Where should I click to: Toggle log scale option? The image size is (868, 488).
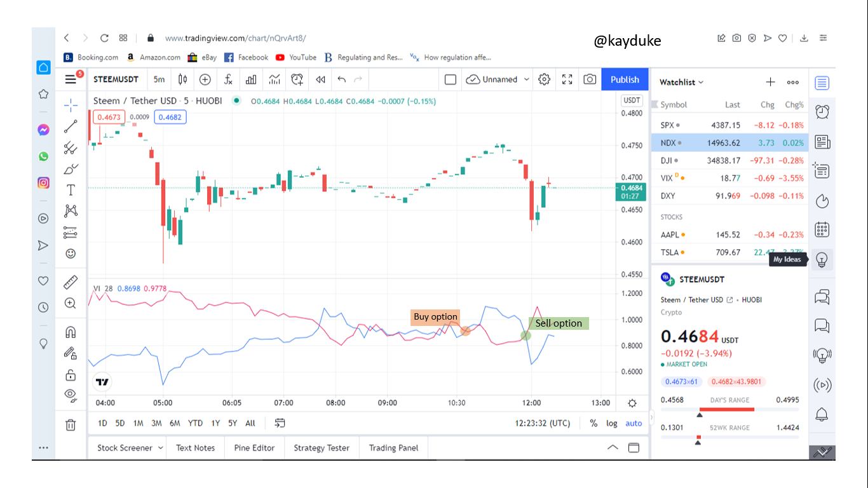tap(611, 423)
